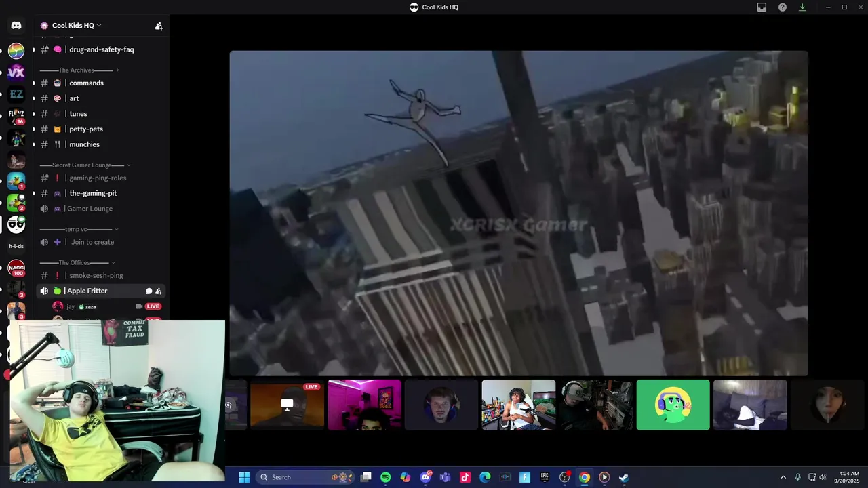868x488 pixels.
Task: Open Cool Kids HQ server dropdown menu
Action: [x=77, y=26]
